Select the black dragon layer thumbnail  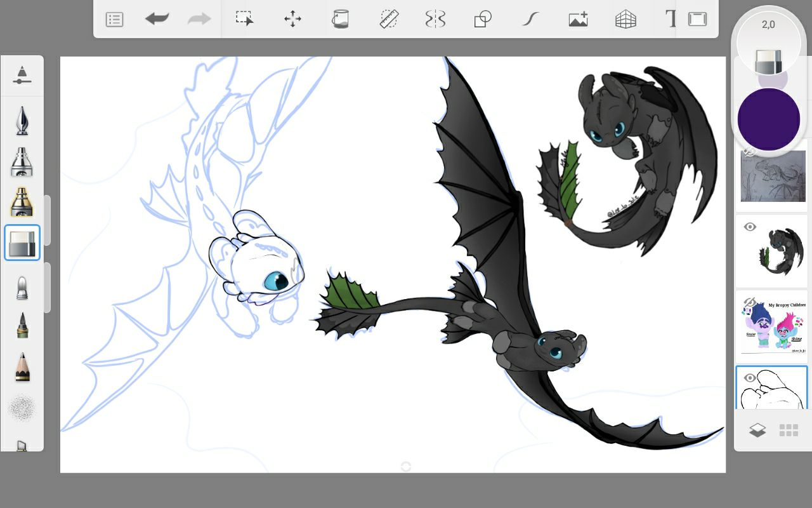coord(772,251)
